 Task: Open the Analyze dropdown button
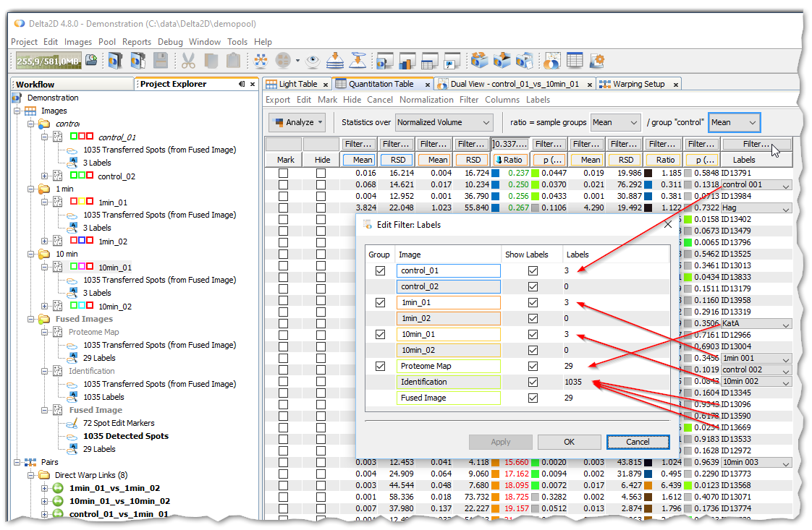click(297, 122)
